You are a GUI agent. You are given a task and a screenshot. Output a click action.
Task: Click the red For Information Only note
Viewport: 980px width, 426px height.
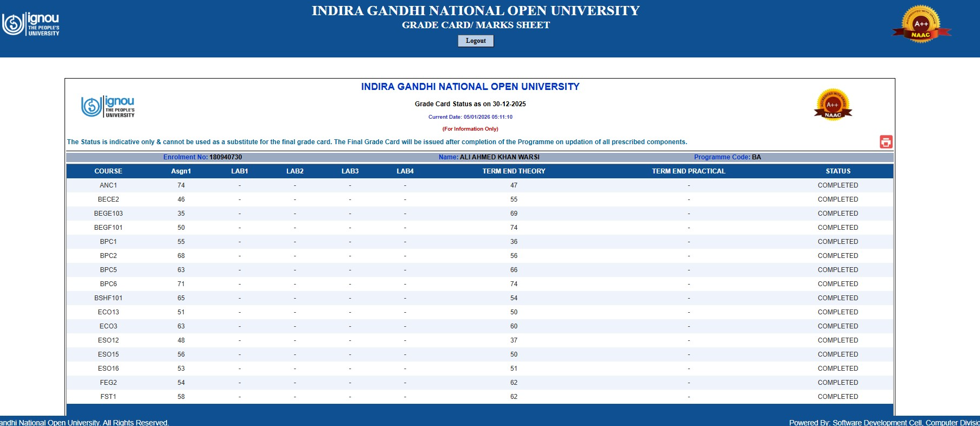(x=470, y=129)
